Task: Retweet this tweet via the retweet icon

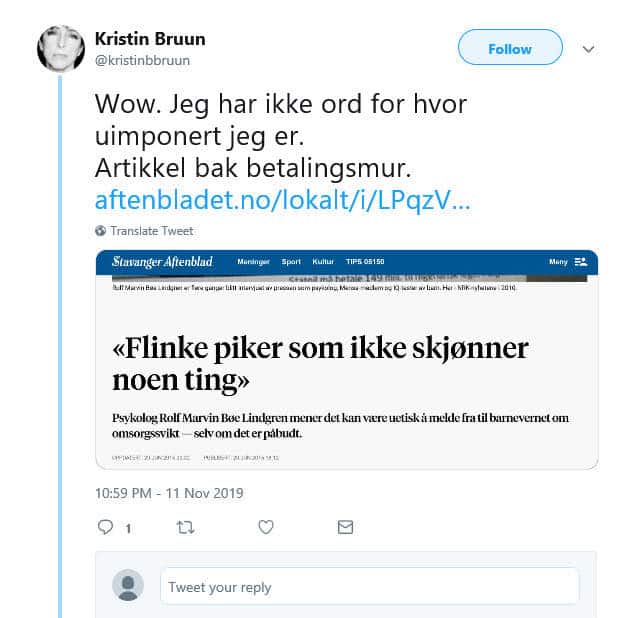Action: pyautogui.click(x=185, y=527)
